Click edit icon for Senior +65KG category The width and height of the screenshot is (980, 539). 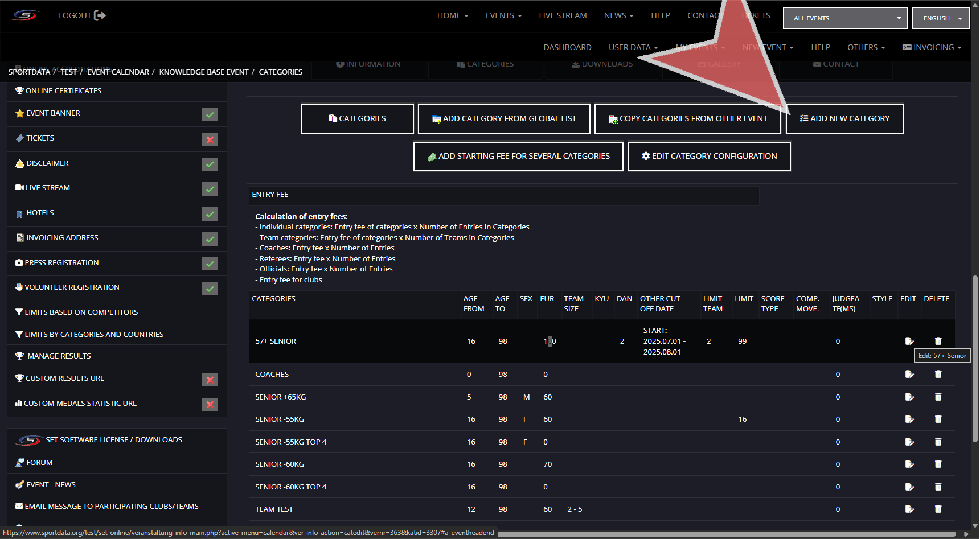click(909, 397)
